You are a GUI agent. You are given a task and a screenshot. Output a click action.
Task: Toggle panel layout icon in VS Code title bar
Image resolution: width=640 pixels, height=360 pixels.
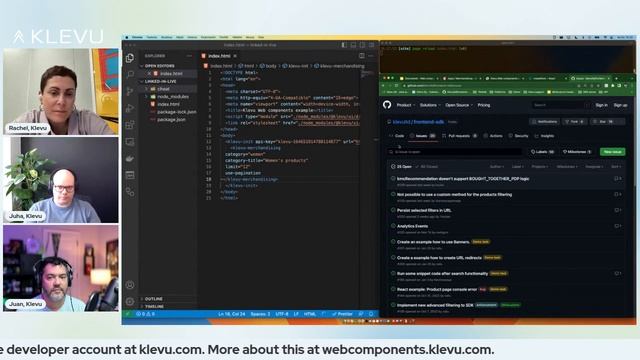(x=353, y=45)
